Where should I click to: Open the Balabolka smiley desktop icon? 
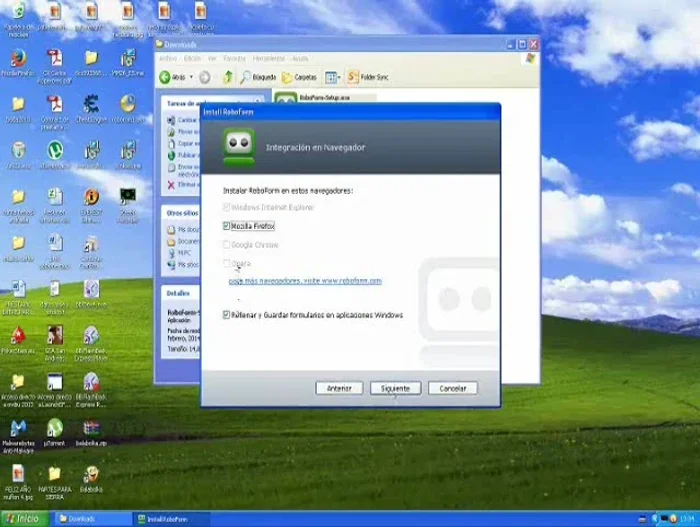91,474
